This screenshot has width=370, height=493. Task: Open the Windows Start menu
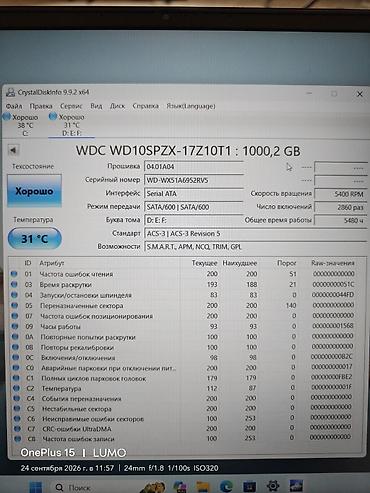coord(36,487)
